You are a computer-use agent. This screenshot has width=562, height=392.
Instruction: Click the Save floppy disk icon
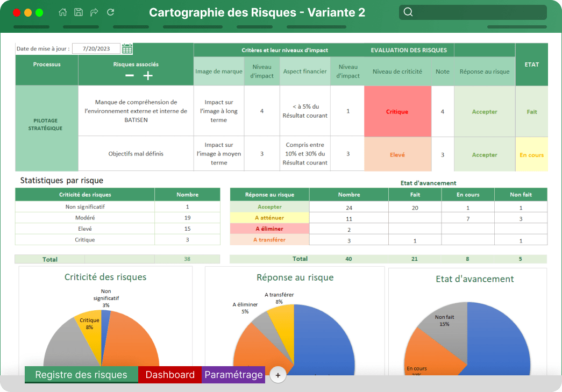tap(79, 12)
